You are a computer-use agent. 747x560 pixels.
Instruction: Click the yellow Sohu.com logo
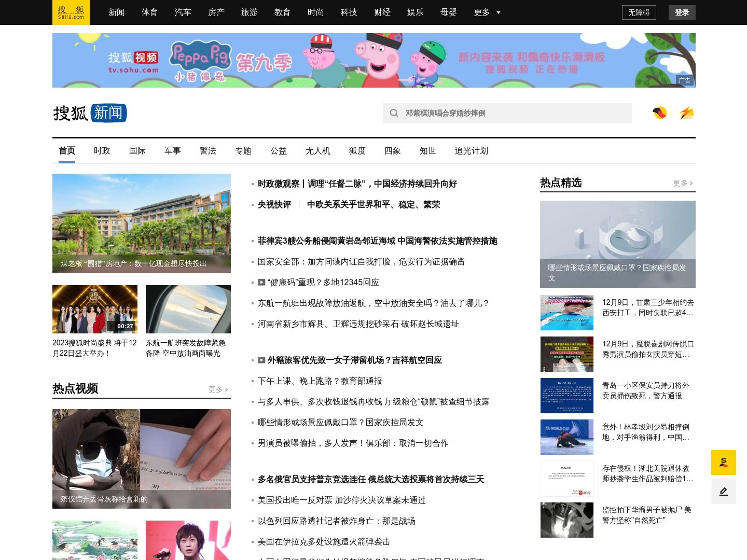point(71,12)
